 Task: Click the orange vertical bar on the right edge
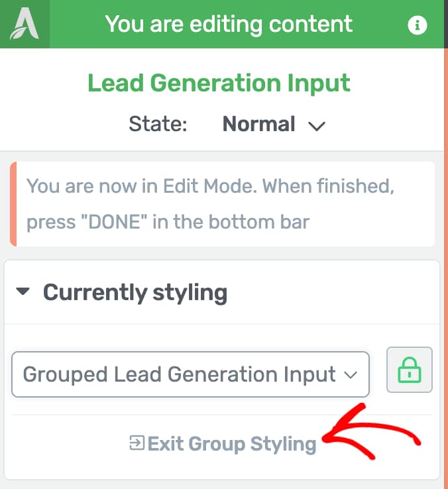click(x=446, y=268)
